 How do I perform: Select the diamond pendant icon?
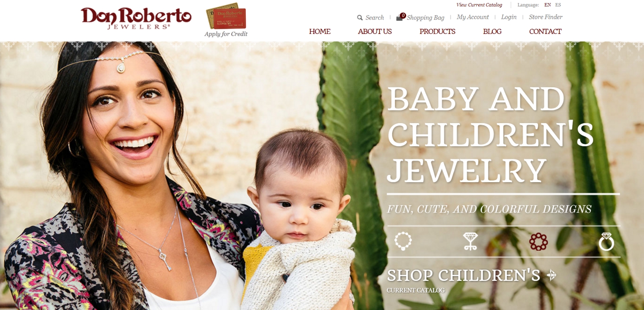click(470, 241)
